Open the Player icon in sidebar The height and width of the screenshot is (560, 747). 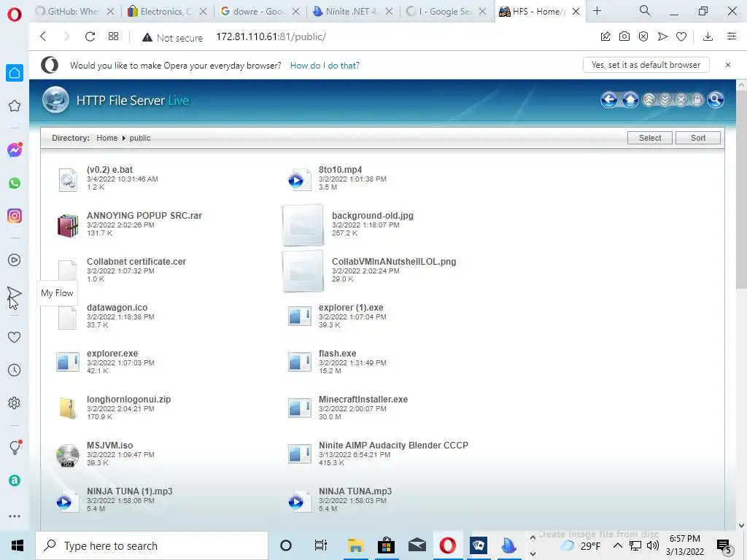tap(15, 260)
